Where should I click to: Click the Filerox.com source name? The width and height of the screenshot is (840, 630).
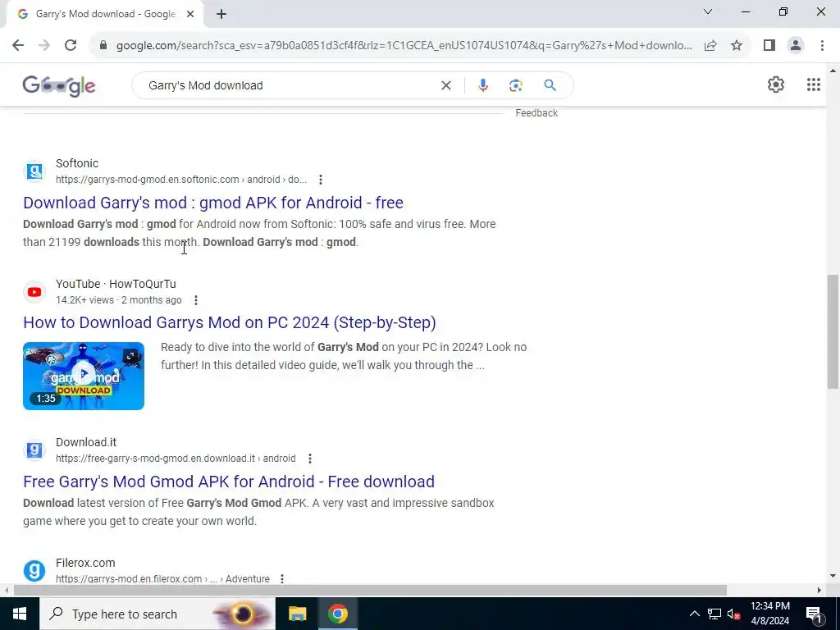pos(85,563)
